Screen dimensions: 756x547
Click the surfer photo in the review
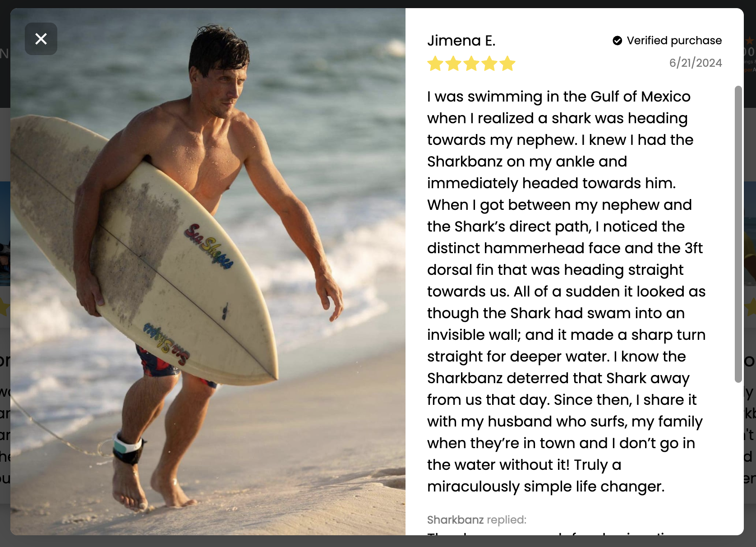point(208,272)
